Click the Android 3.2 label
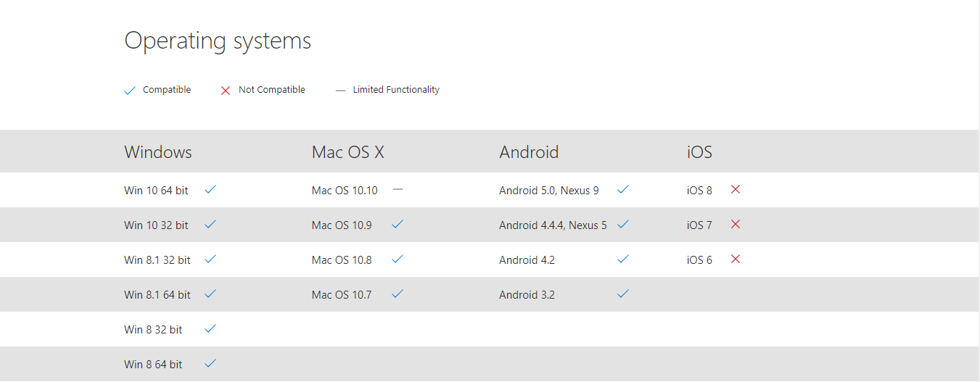980x382 pixels. tap(527, 294)
